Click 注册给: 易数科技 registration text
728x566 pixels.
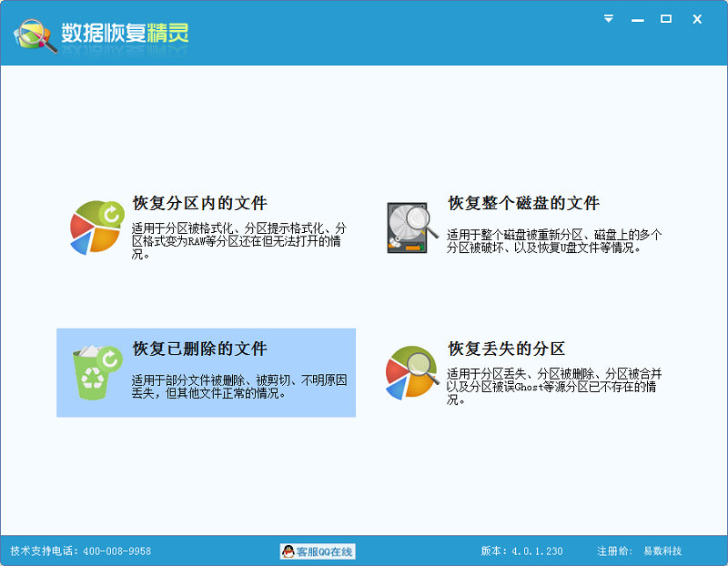[640, 551]
